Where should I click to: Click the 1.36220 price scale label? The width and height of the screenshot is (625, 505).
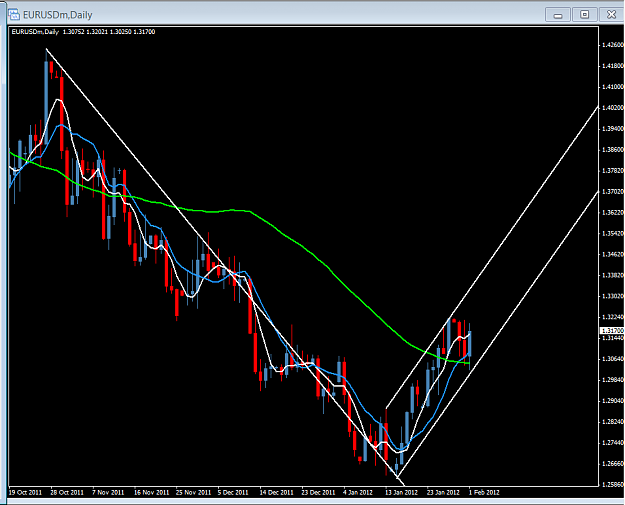(x=613, y=212)
